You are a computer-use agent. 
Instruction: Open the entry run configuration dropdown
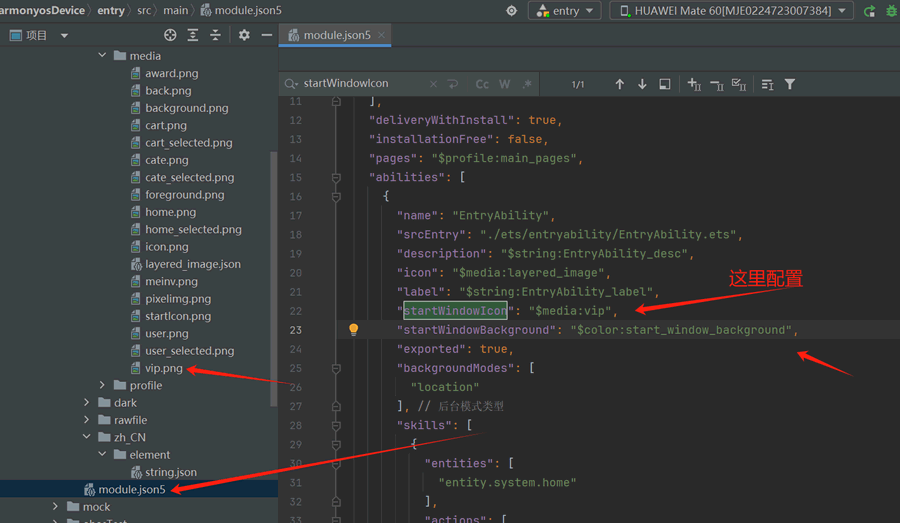[x=564, y=10]
